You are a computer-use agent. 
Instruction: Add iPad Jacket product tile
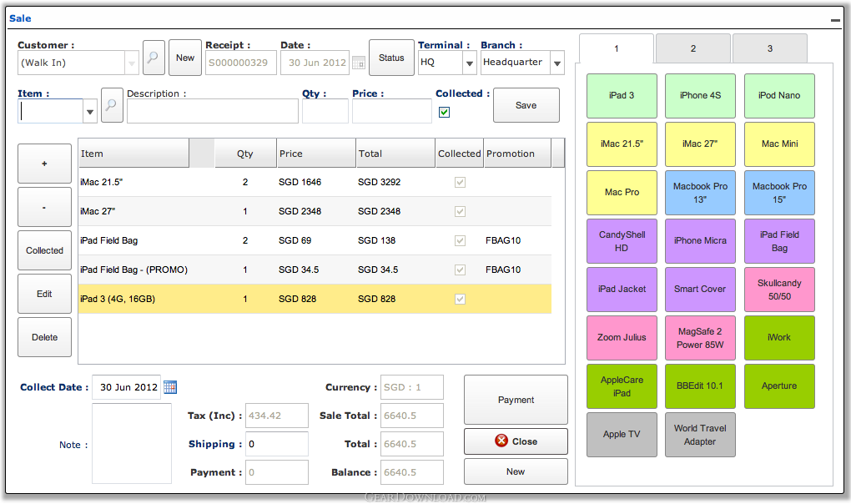tap(622, 290)
